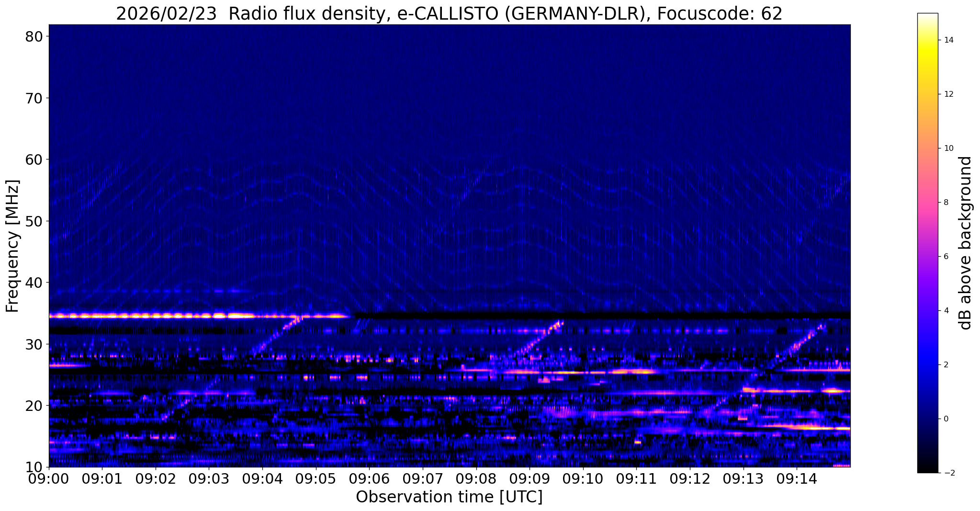Click the 'Frequency [MHz]' y-axis label

pos(13,246)
